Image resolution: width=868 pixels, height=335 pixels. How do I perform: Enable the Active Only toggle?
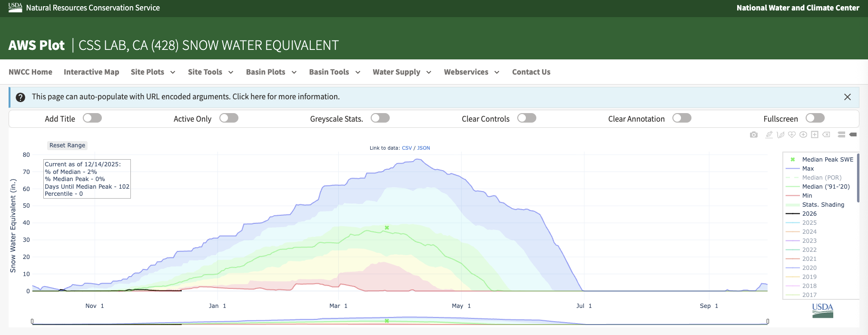coord(229,118)
